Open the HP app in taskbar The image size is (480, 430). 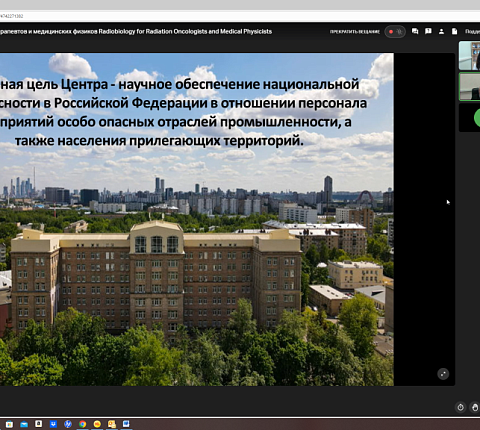pyautogui.click(x=68, y=424)
